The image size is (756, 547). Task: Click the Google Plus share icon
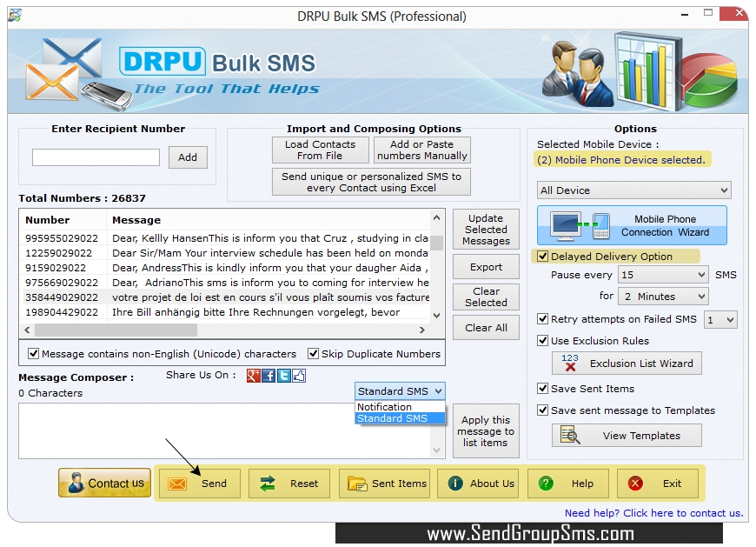253,376
